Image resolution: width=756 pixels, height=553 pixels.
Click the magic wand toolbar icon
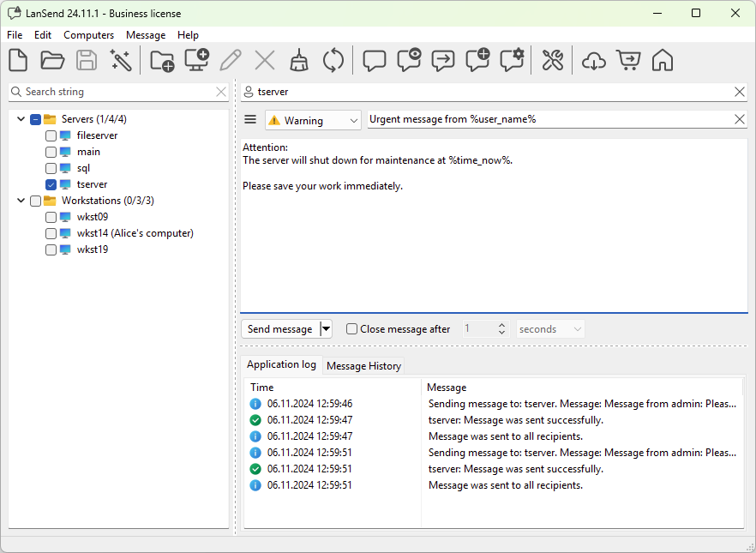121,60
